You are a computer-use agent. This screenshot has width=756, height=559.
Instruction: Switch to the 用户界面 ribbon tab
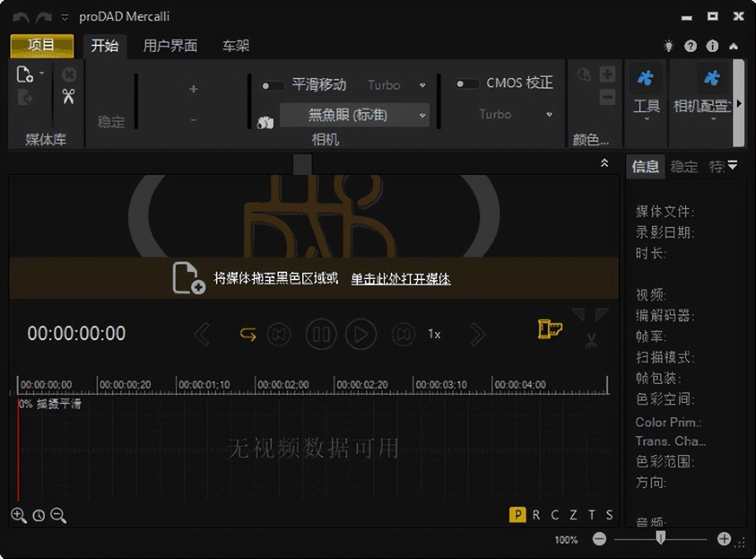170,46
